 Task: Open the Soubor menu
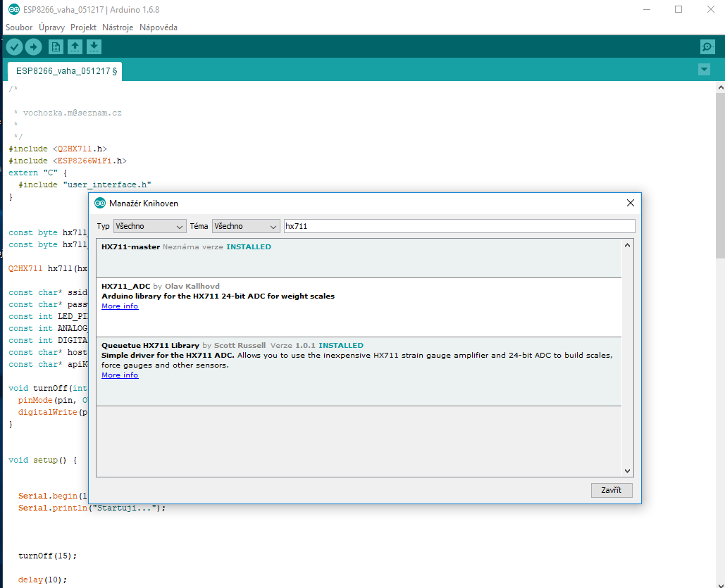click(19, 27)
